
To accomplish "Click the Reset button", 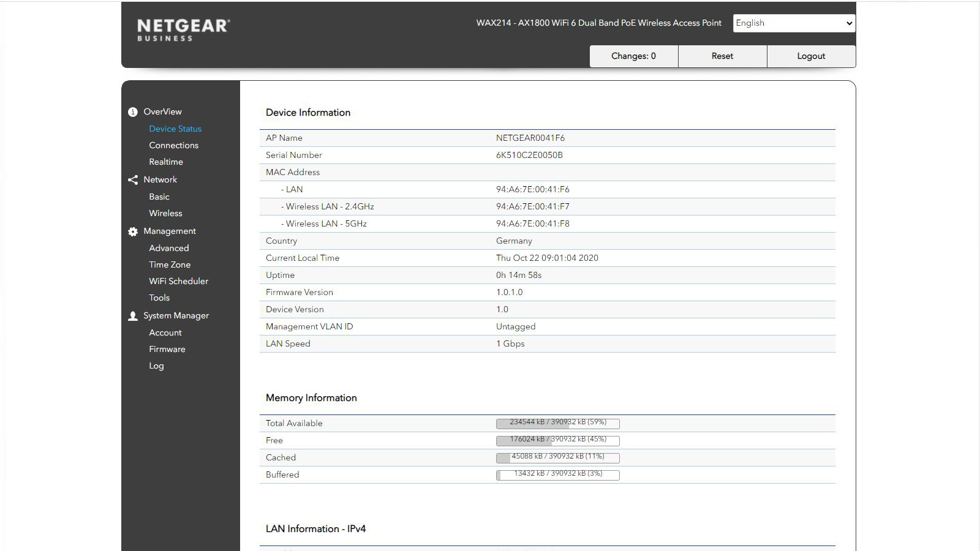I will 722,56.
